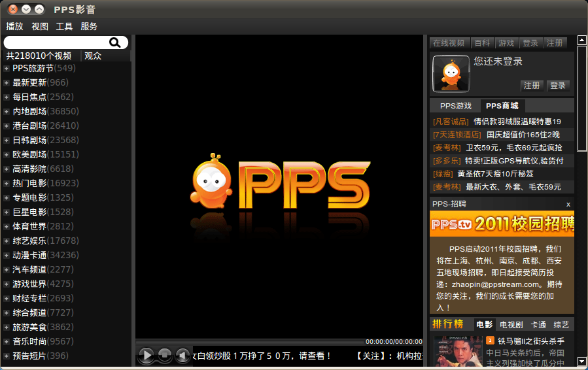Click the PPS 2011校园招聘 banner
This screenshot has width=588, height=370.
[x=502, y=224]
